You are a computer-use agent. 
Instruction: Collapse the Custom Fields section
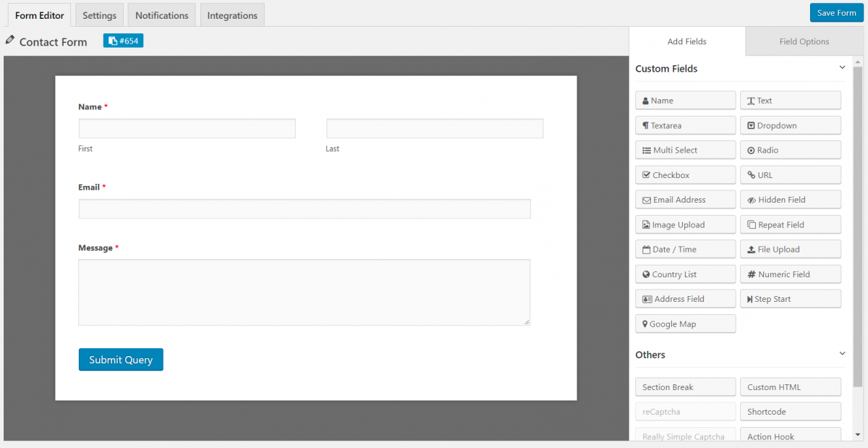(x=841, y=67)
